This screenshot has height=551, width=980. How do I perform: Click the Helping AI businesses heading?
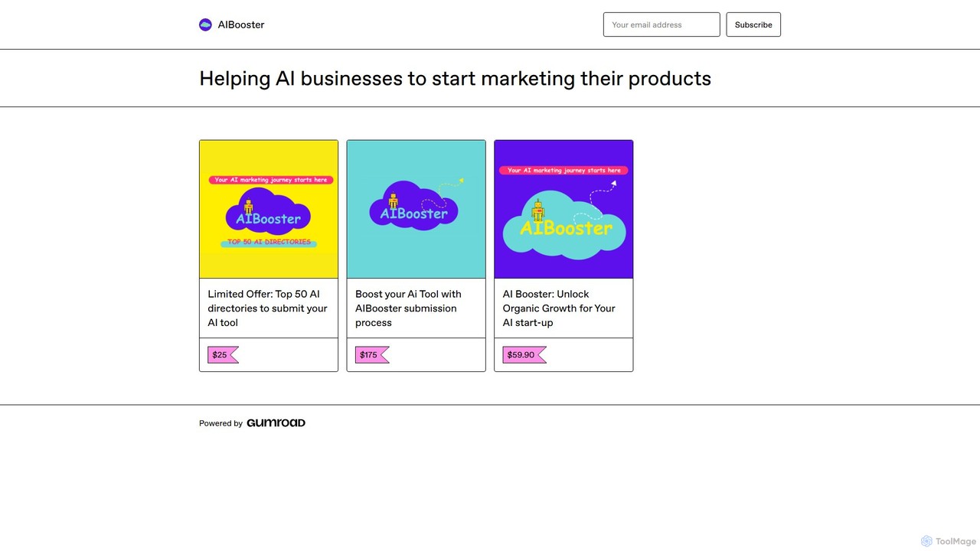pos(455,78)
